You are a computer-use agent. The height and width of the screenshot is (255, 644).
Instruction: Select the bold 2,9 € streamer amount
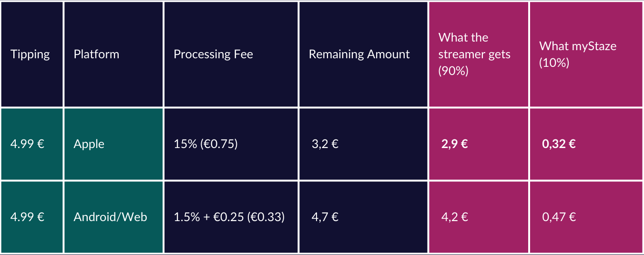[454, 144]
